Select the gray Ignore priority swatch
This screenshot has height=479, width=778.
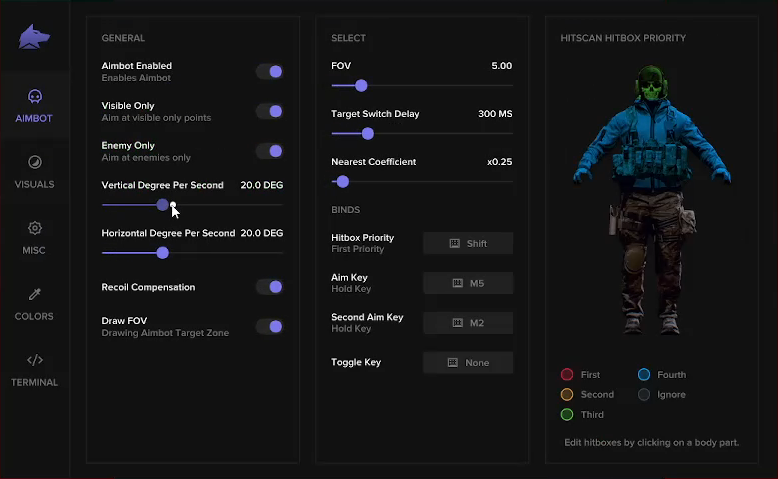coord(644,394)
